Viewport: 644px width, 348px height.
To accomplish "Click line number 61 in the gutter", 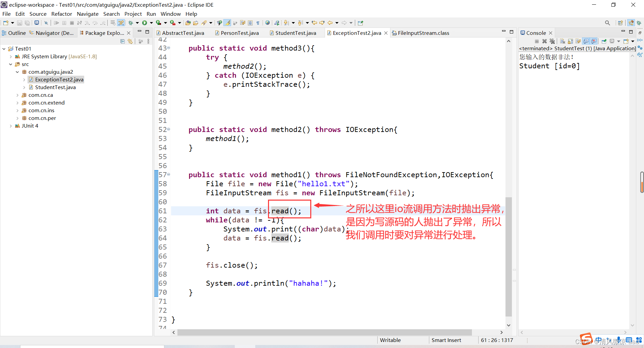I will (163, 211).
